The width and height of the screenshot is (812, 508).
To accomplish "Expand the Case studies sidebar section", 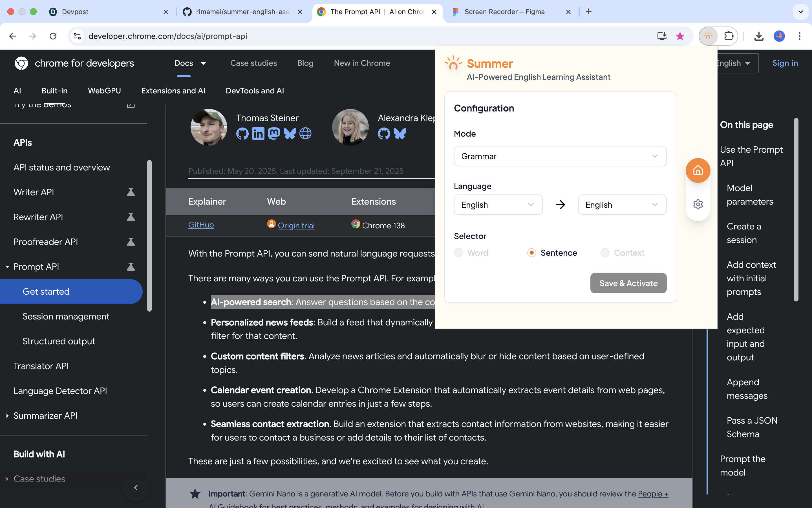I will click(7, 479).
